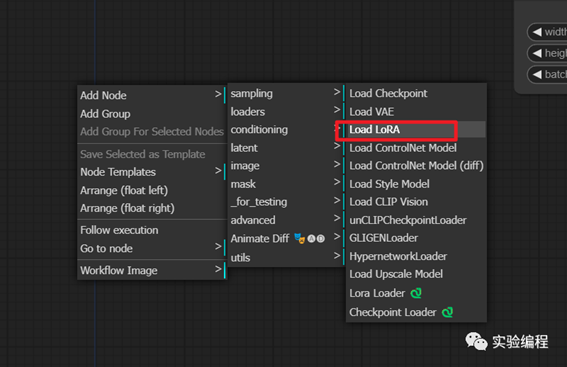
Task: Open the Add Node submenu
Action: coord(152,95)
